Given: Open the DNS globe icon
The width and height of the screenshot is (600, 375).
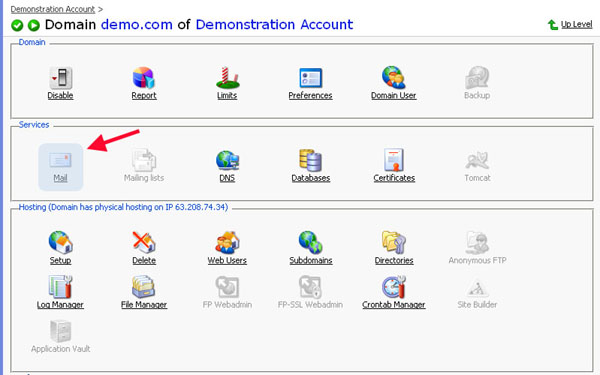Looking at the screenshot, I should [x=227, y=160].
